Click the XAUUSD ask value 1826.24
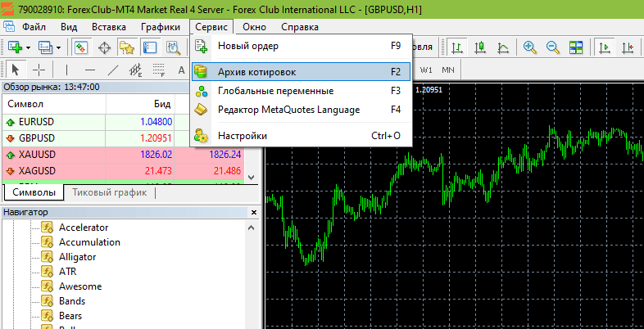The height and width of the screenshot is (329, 644). [x=225, y=155]
